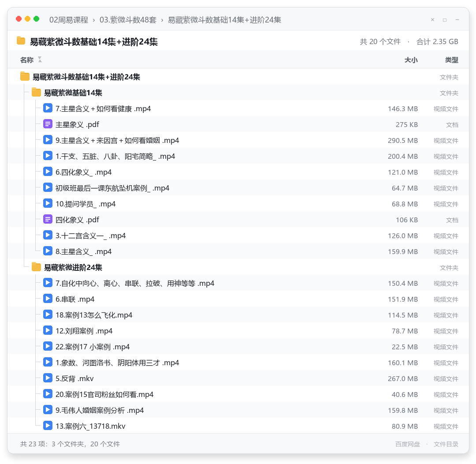Click size value 290.5 MB

pyautogui.click(x=402, y=140)
